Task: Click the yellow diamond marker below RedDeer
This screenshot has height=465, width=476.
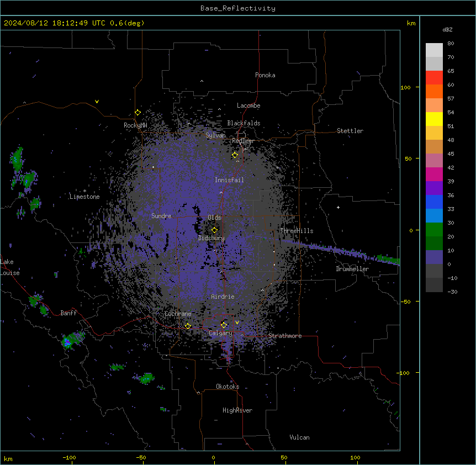Action: pyautogui.click(x=235, y=155)
